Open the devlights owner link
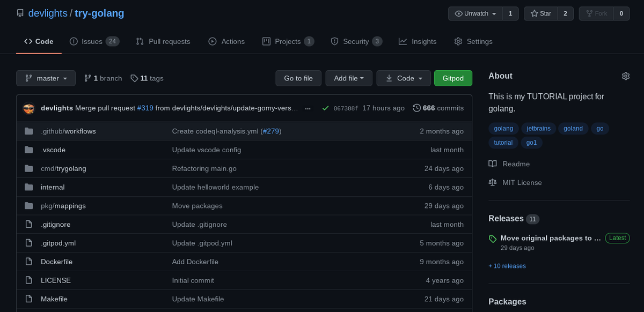The image size is (644, 312). point(48,13)
